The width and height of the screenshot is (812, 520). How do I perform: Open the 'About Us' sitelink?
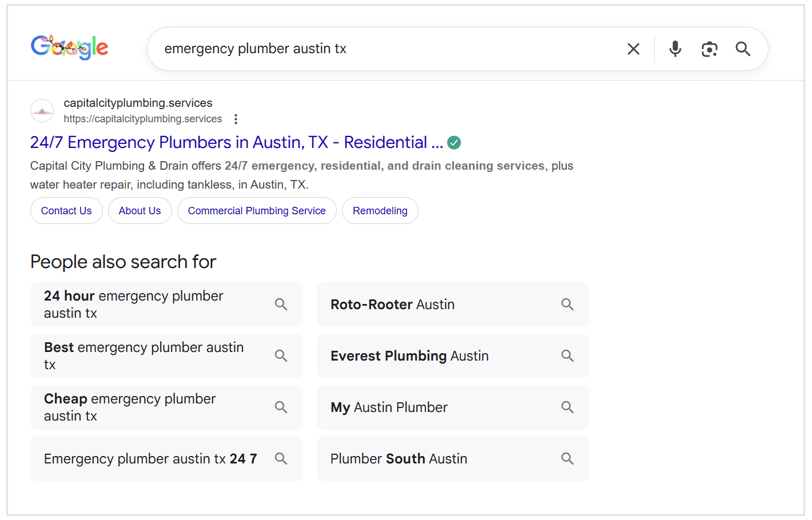[x=140, y=210]
